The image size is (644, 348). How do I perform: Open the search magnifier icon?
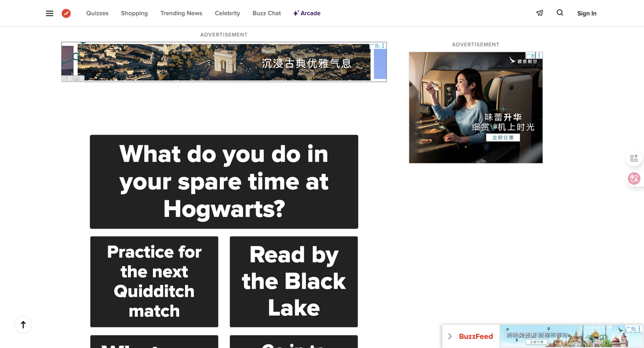559,13
